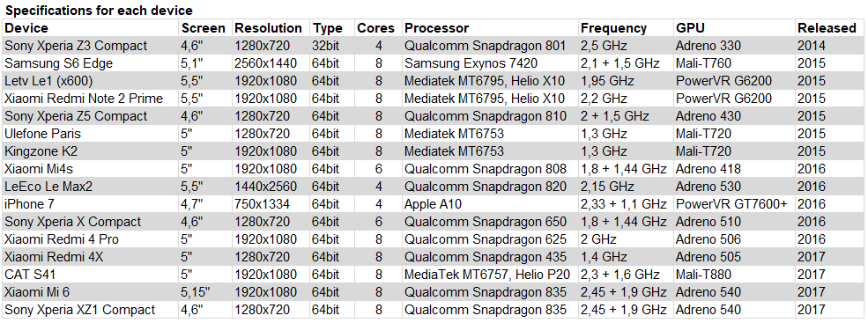Click the Released column header
The height and width of the screenshot is (323, 868).
(x=830, y=27)
